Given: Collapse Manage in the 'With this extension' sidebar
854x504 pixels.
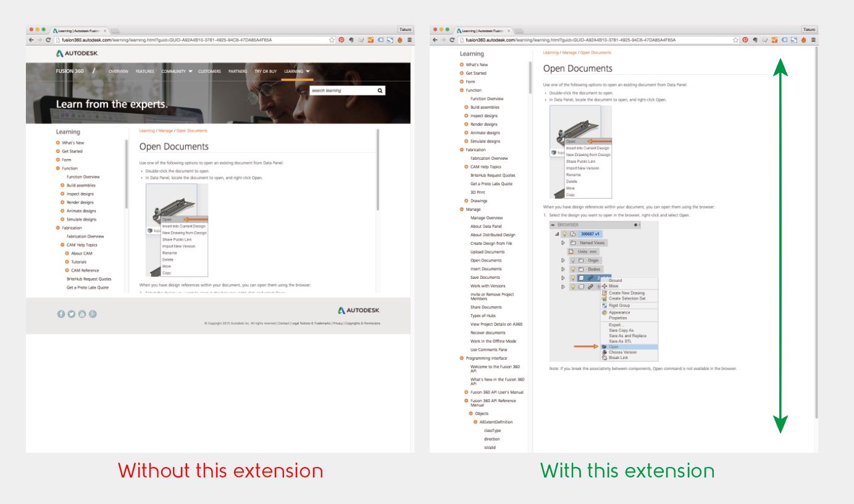Looking at the screenshot, I should point(461,209).
